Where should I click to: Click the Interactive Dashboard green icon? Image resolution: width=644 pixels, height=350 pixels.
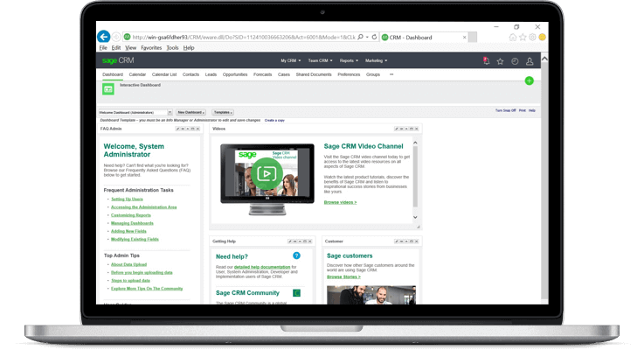pos(108,88)
